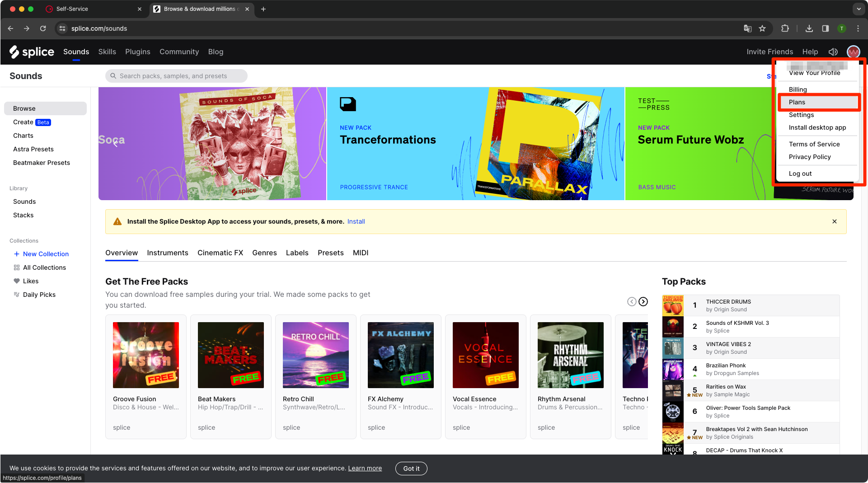Open browser downloads icon
The image size is (868, 483).
[809, 28]
